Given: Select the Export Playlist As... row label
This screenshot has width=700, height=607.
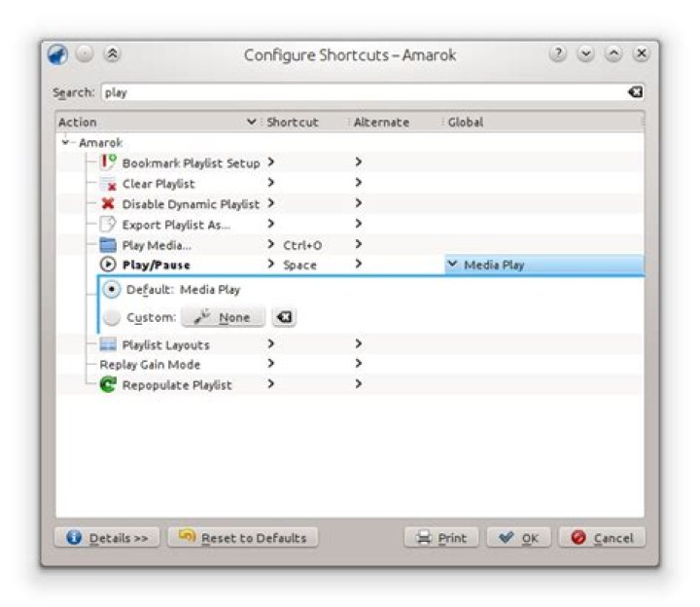Looking at the screenshot, I should [176, 225].
